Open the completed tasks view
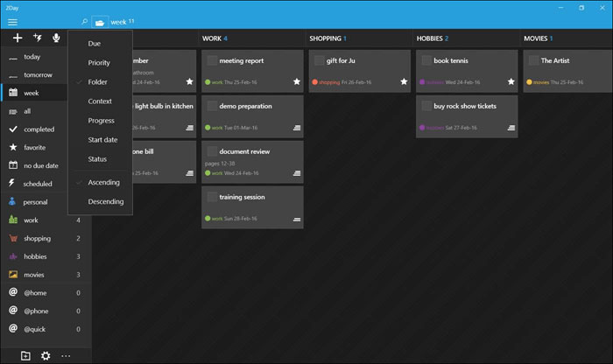 (x=39, y=129)
